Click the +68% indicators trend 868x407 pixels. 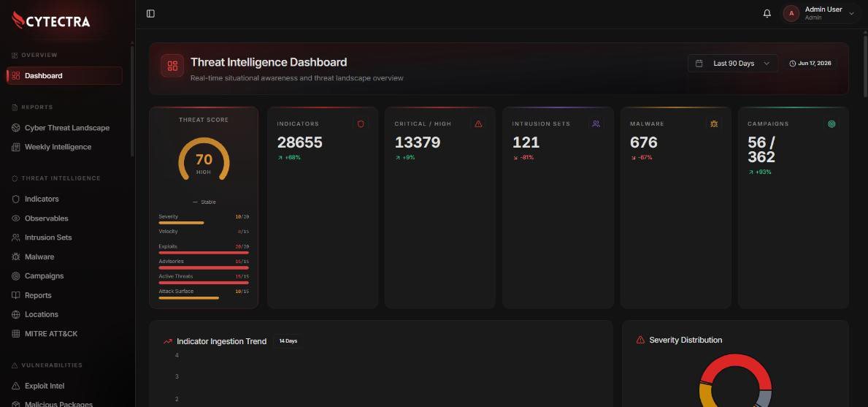click(x=289, y=158)
